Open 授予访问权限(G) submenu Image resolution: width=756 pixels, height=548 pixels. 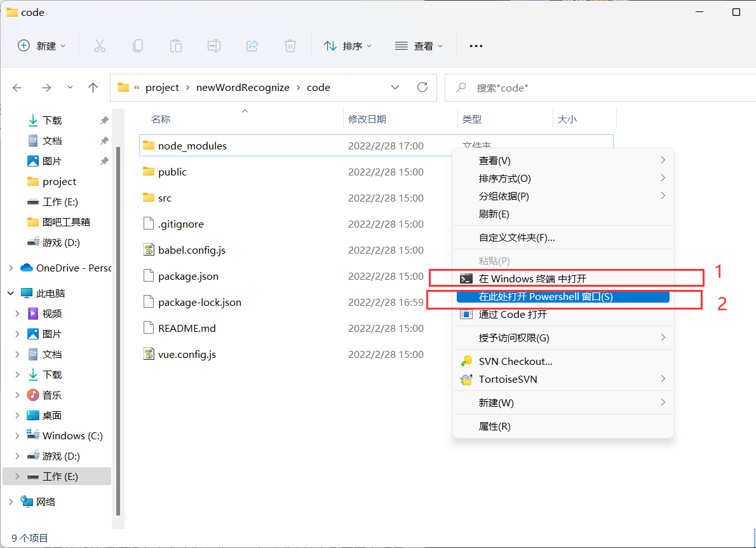(x=563, y=338)
